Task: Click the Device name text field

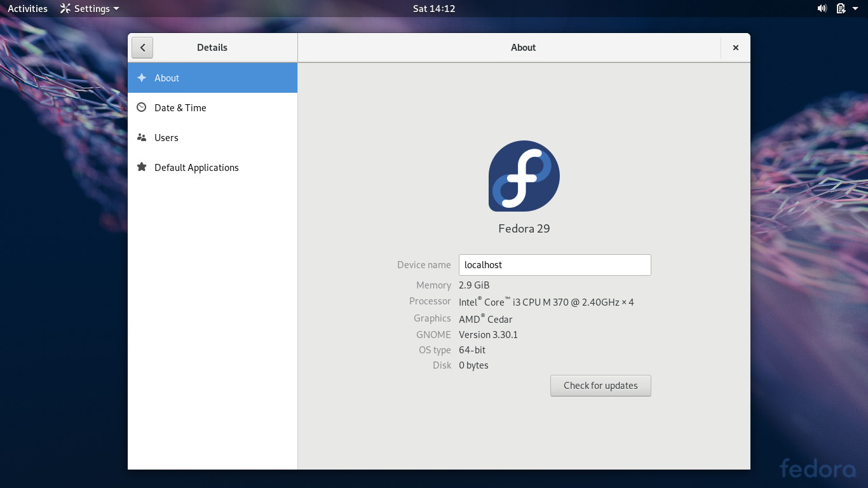Action: click(x=555, y=265)
